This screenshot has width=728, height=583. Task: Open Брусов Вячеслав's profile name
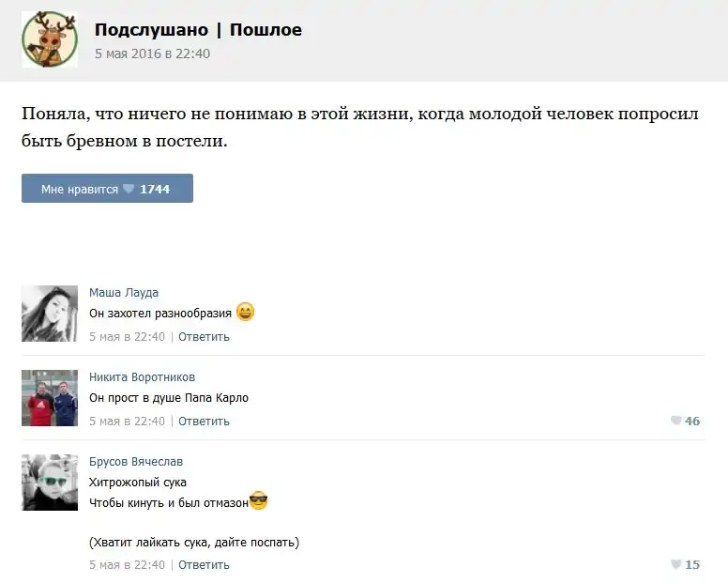[136, 462]
